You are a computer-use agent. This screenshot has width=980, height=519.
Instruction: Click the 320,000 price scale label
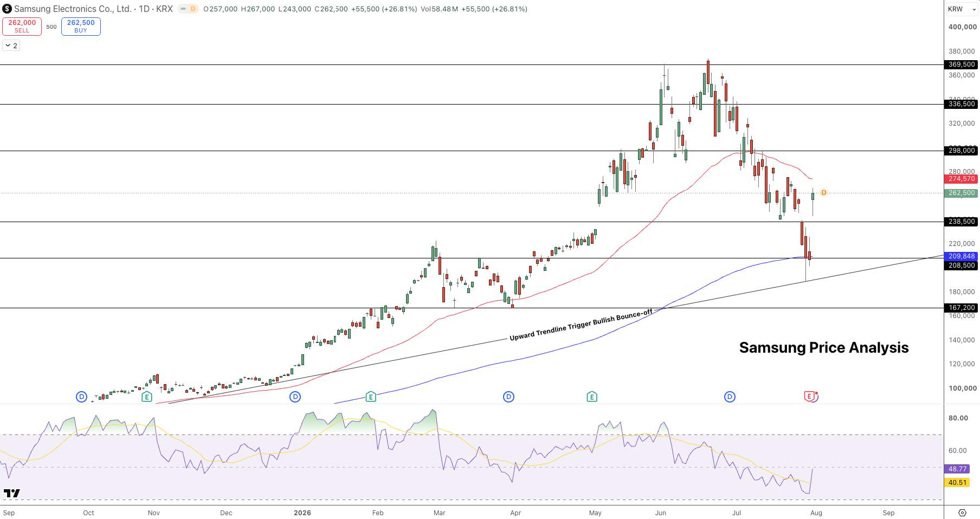962,124
